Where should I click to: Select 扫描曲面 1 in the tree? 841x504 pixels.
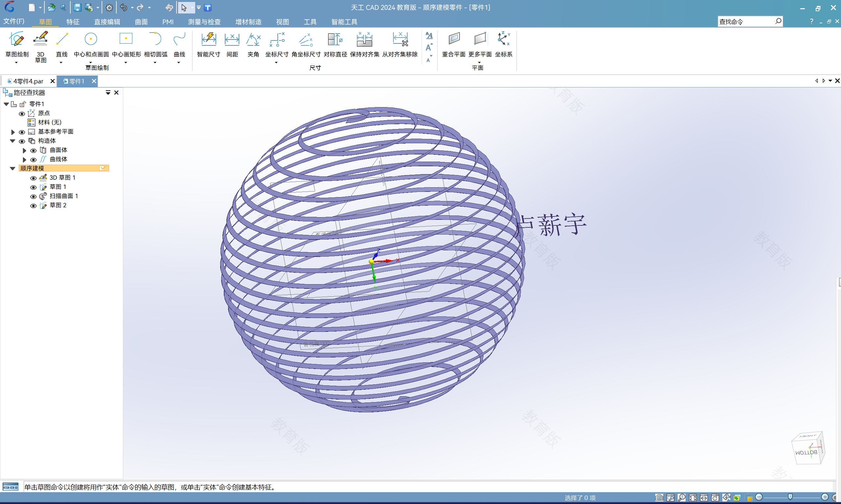pyautogui.click(x=64, y=196)
